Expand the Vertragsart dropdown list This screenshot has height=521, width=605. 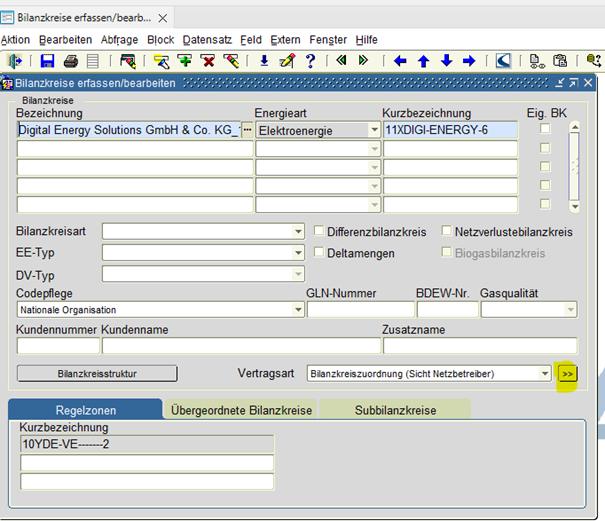[545, 373]
